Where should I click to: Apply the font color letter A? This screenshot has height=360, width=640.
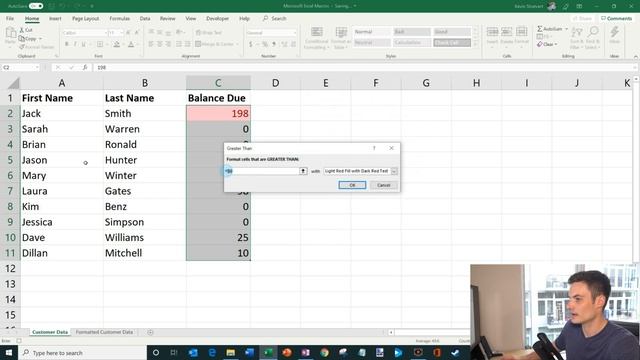[131, 44]
